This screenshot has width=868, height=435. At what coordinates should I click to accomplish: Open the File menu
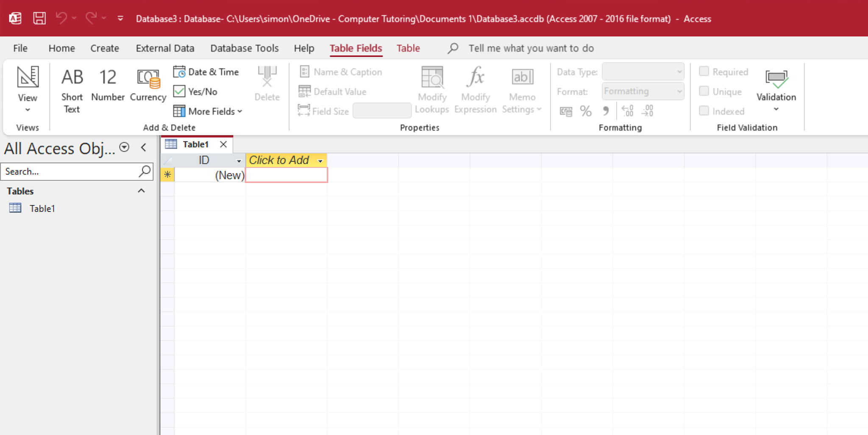click(x=20, y=48)
